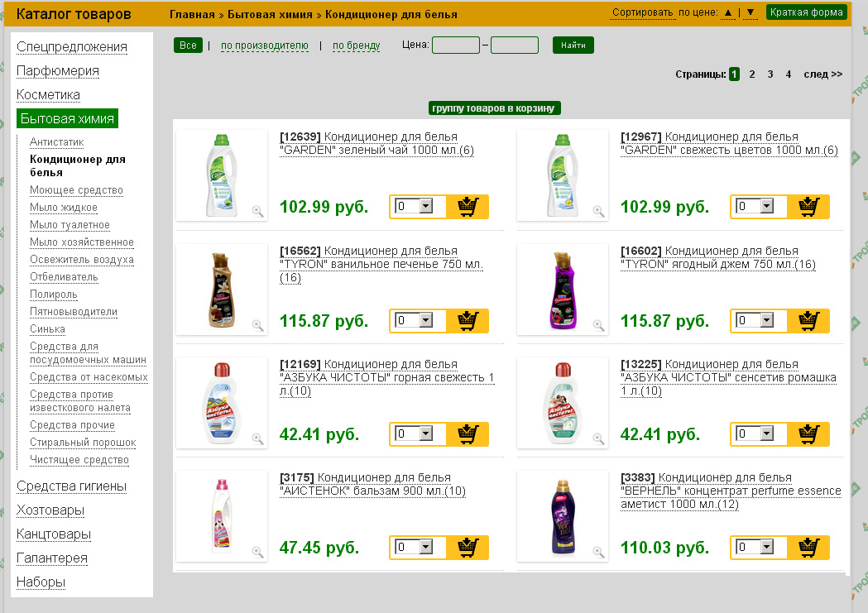
Task: Add group of goods to cart
Action: pyautogui.click(x=495, y=108)
